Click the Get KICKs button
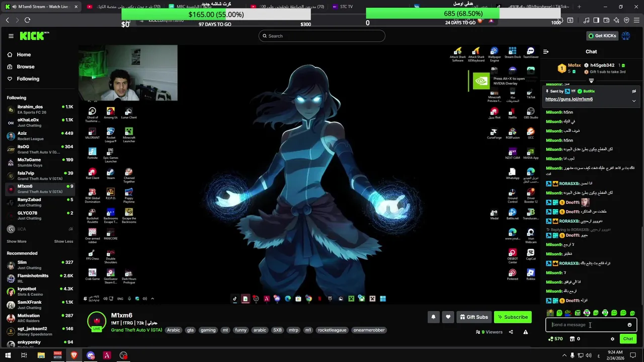The image size is (644, 362). [x=602, y=36]
